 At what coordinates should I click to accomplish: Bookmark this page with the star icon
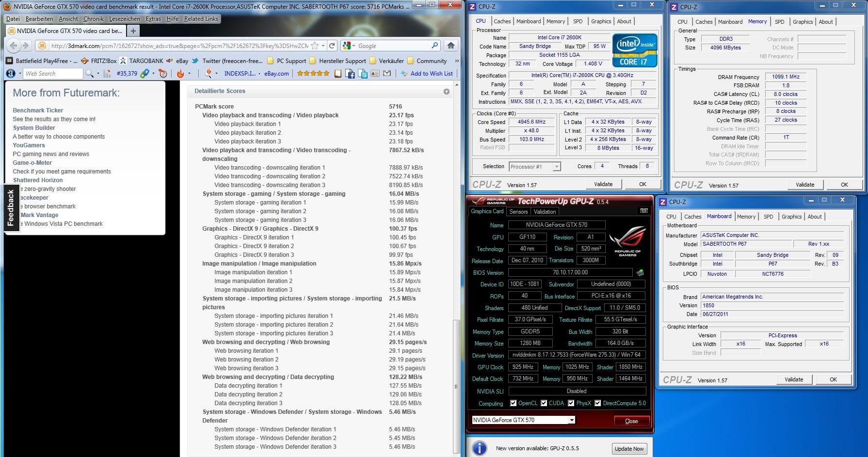point(315,46)
